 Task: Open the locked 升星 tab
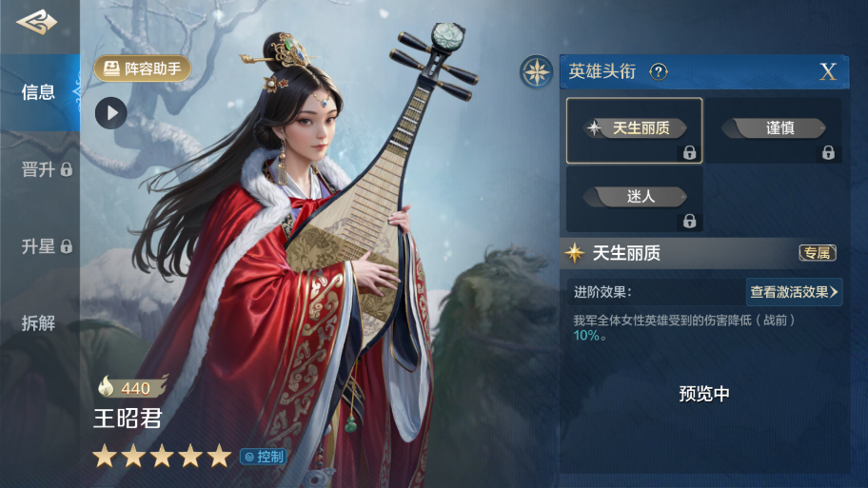click(x=47, y=246)
